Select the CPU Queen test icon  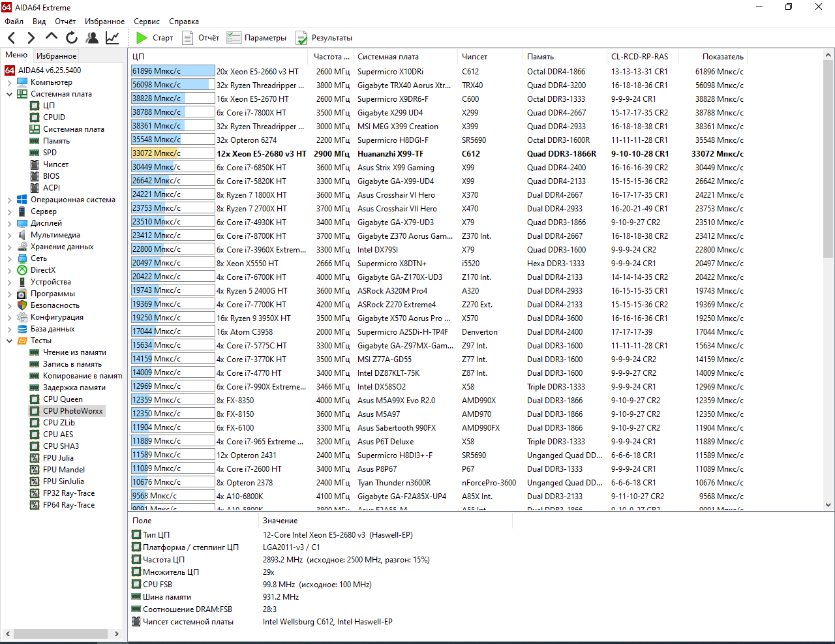pos(35,399)
